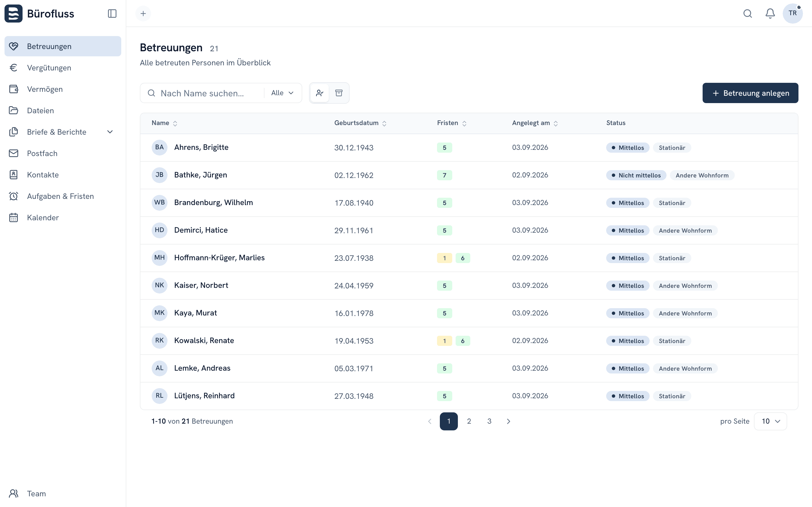Open the pro Seite 10 dropdown

(770, 421)
